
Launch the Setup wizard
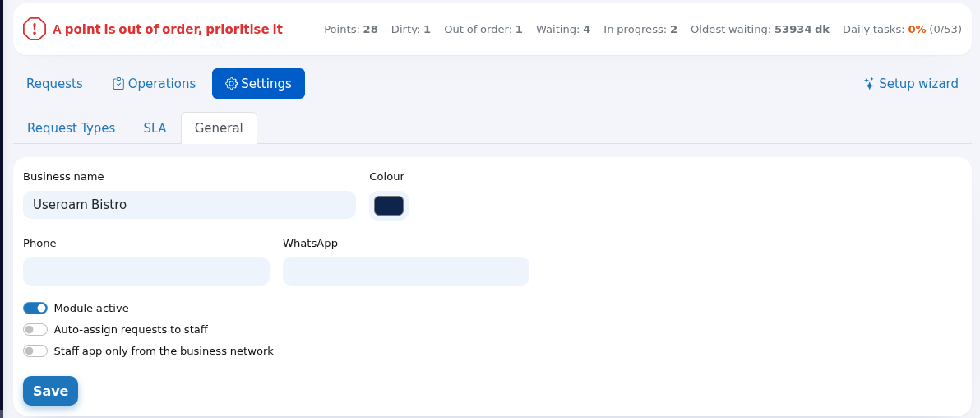[911, 84]
